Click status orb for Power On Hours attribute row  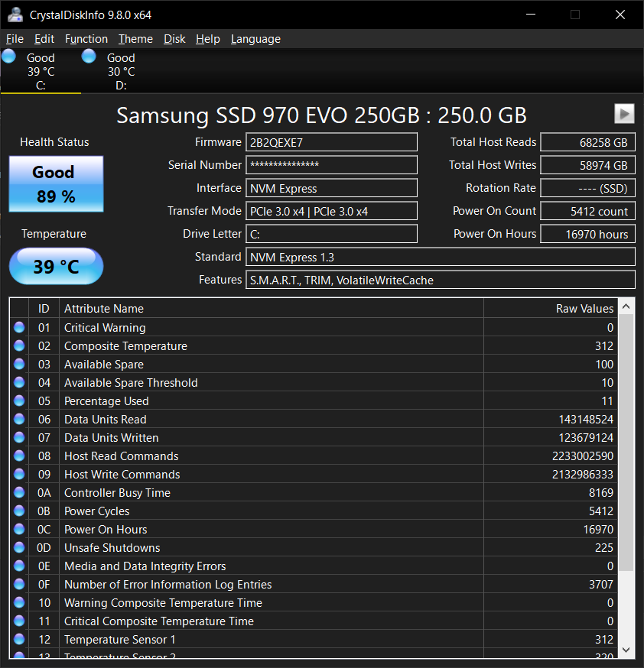[x=19, y=529]
